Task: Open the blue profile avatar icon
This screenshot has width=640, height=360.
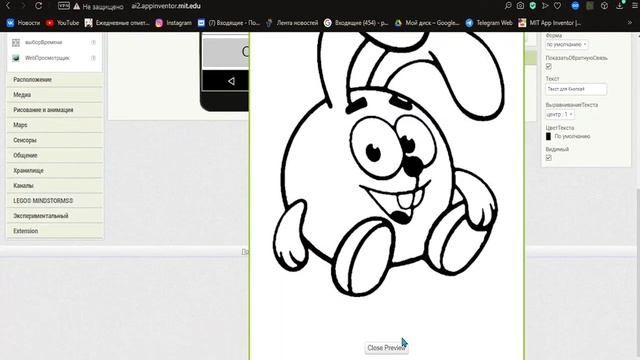Action: click(575, 6)
